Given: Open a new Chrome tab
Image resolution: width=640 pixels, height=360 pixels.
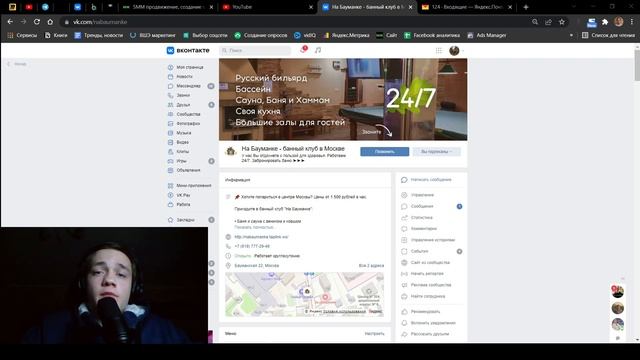Looking at the screenshot, I should [526, 7].
